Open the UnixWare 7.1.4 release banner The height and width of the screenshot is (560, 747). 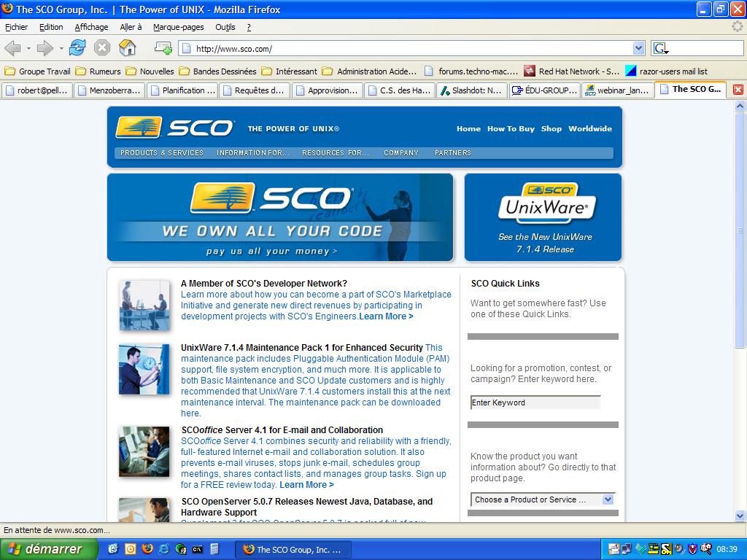[543, 217]
